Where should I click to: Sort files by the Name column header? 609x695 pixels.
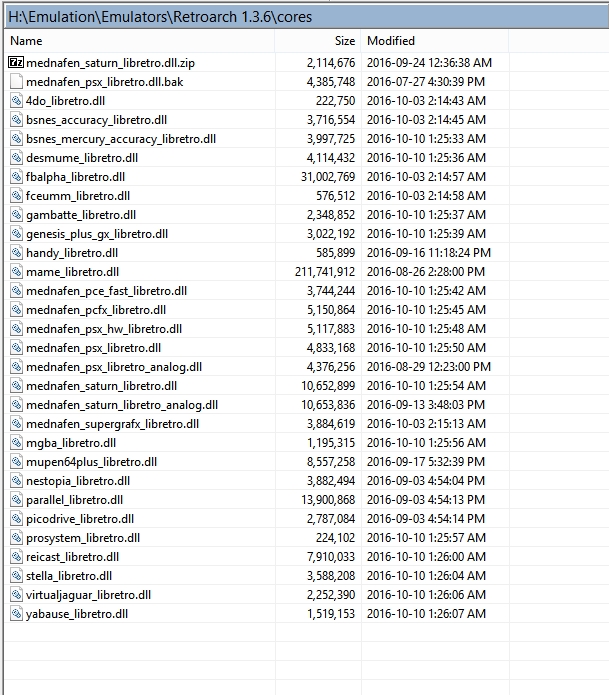[140, 41]
